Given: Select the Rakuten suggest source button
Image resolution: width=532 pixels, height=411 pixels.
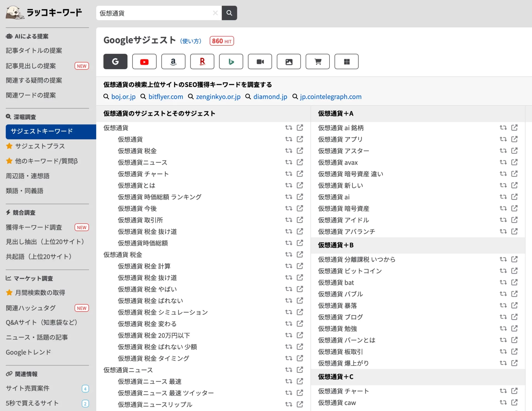Looking at the screenshot, I should [x=202, y=61].
